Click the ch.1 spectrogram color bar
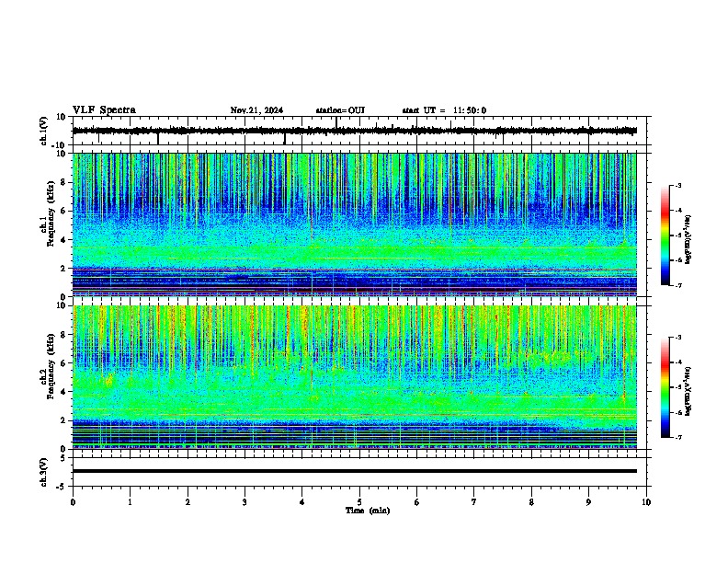The image size is (728, 563). (665, 236)
